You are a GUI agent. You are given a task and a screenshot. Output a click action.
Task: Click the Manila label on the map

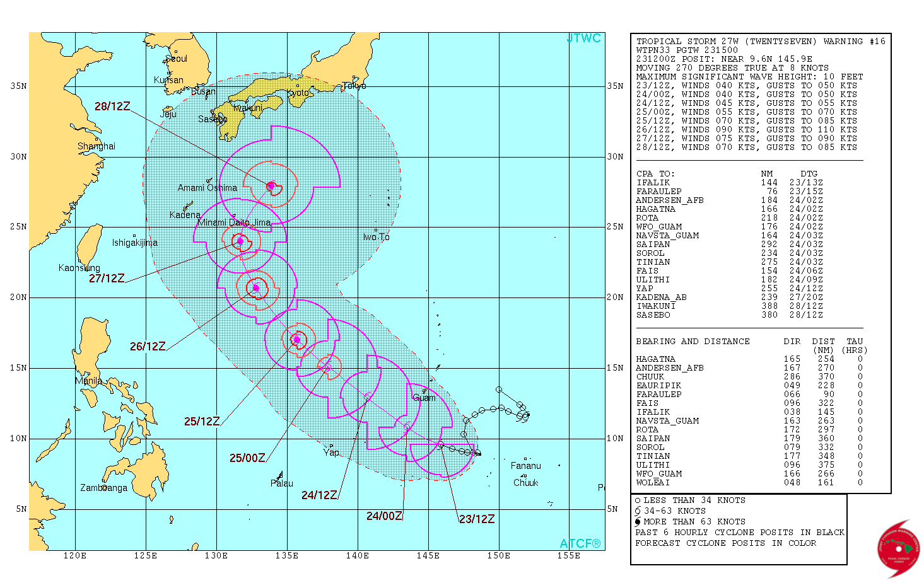88,381
